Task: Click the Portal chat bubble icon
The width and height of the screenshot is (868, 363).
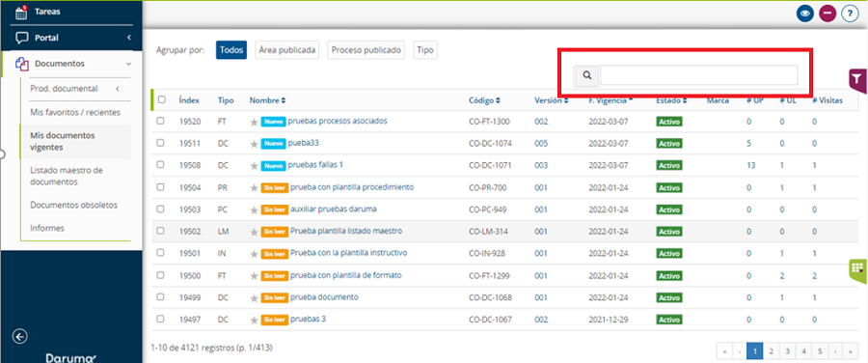Action: pos(21,38)
